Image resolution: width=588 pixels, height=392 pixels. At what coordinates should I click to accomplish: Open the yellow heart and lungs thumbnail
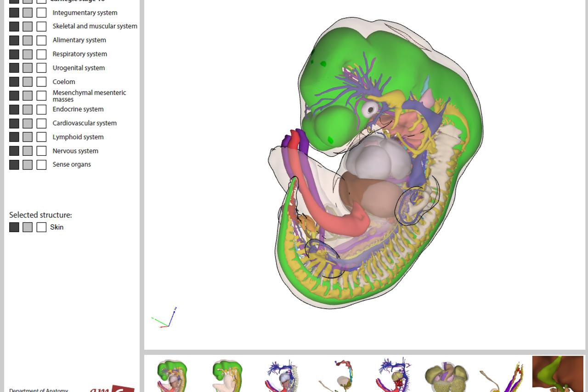click(446, 376)
